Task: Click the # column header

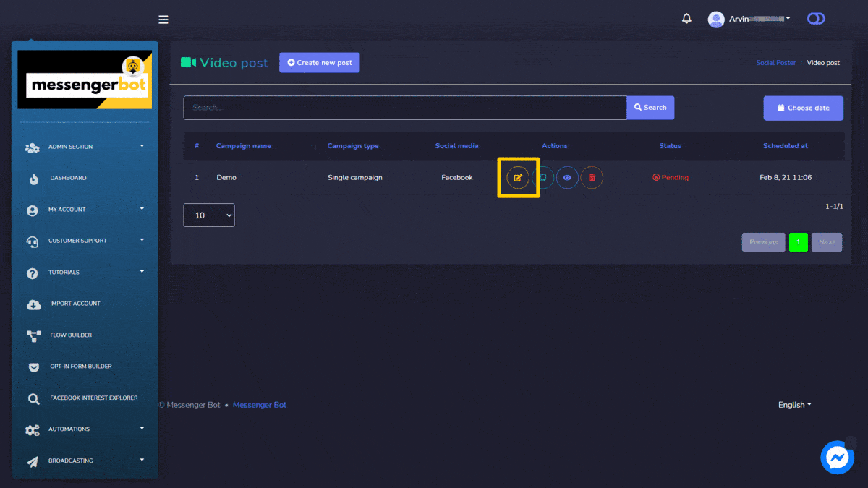Action: [197, 146]
